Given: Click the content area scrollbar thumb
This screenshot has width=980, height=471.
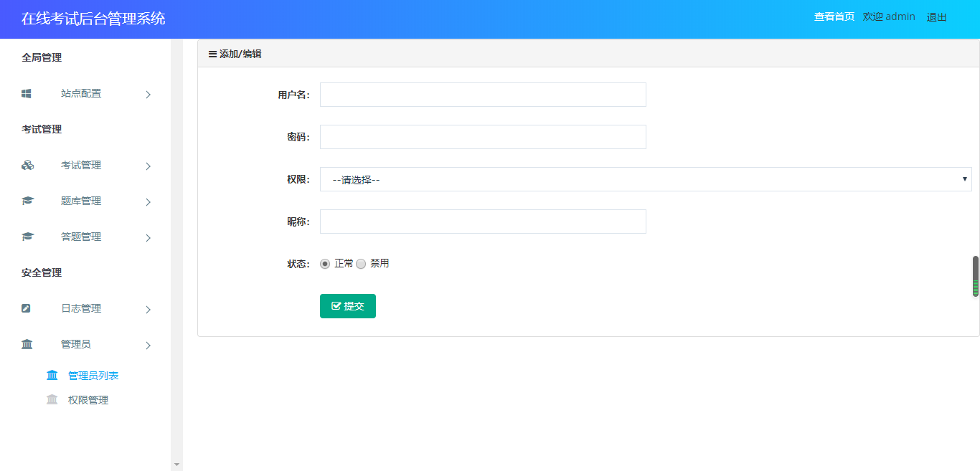Looking at the screenshot, I should (x=976, y=276).
